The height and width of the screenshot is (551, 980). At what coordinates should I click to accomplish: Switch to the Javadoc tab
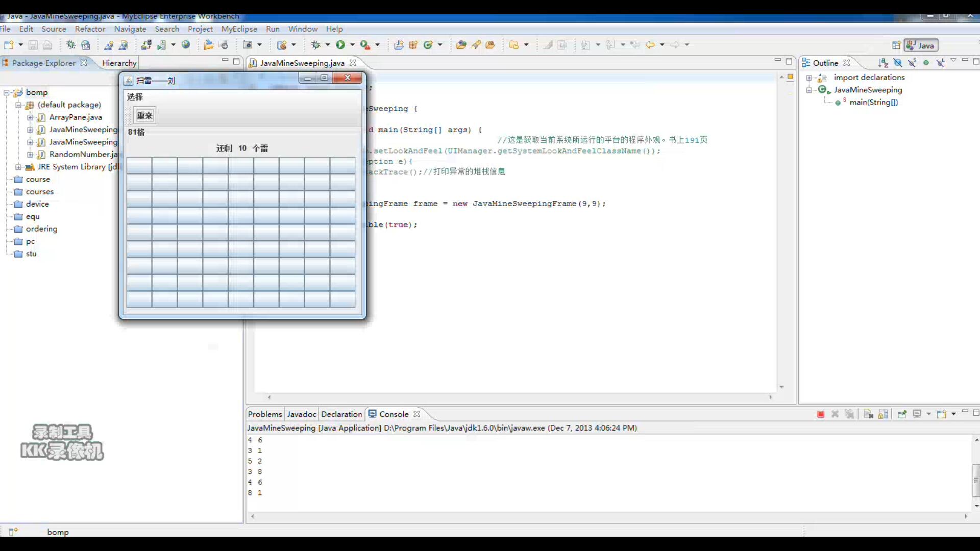[x=301, y=414]
